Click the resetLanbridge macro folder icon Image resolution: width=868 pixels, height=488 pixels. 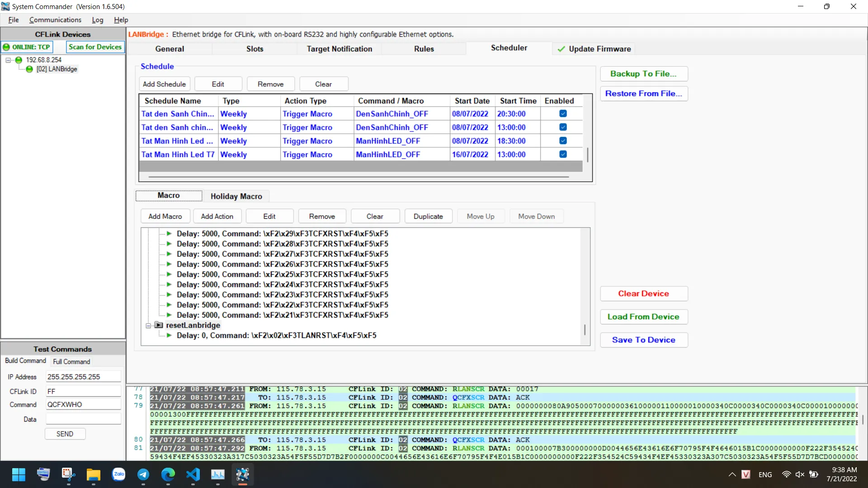click(x=159, y=325)
